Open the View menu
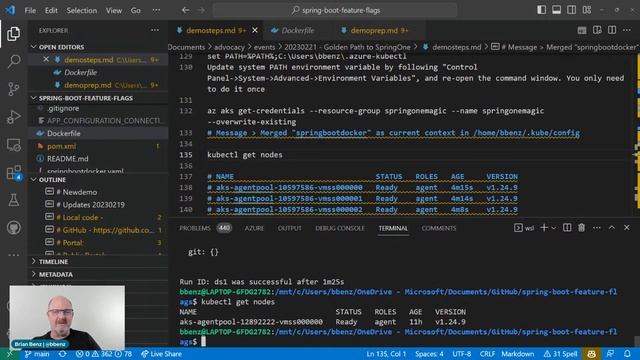 pos(114,11)
